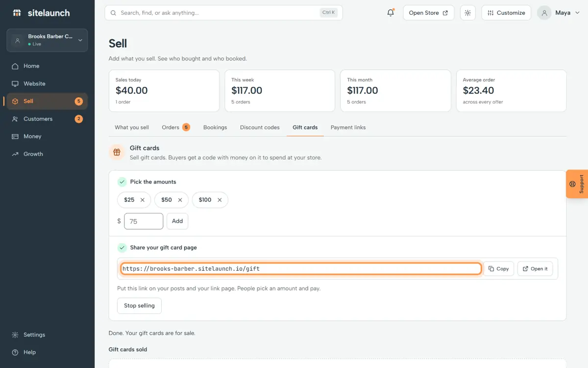Image resolution: width=588 pixels, height=368 pixels.
Task: Click the Sales today $40.00 card
Action: pyautogui.click(x=164, y=91)
